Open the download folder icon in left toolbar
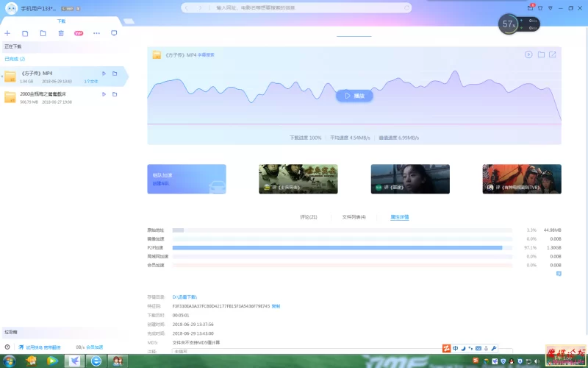 pyautogui.click(x=43, y=33)
